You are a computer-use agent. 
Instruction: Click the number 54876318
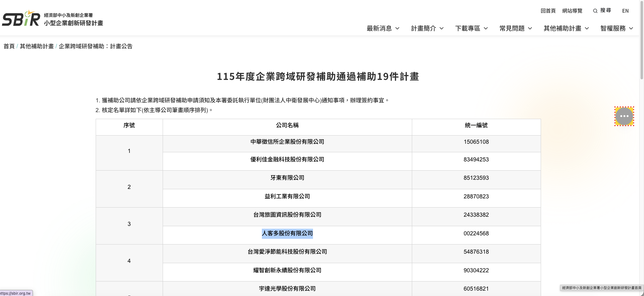(x=476, y=252)
